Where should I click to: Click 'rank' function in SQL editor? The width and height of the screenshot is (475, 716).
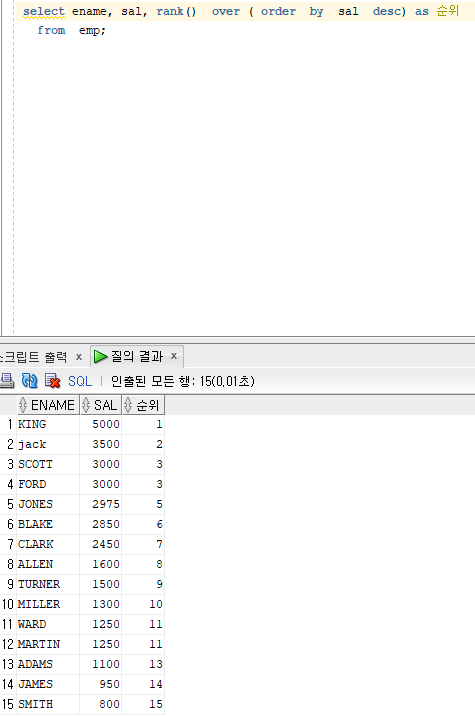[170, 11]
